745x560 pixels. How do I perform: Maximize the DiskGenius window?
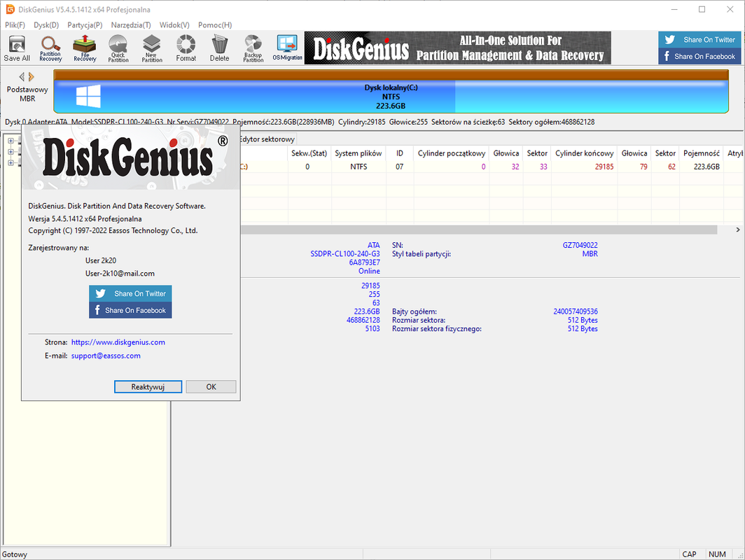click(702, 9)
